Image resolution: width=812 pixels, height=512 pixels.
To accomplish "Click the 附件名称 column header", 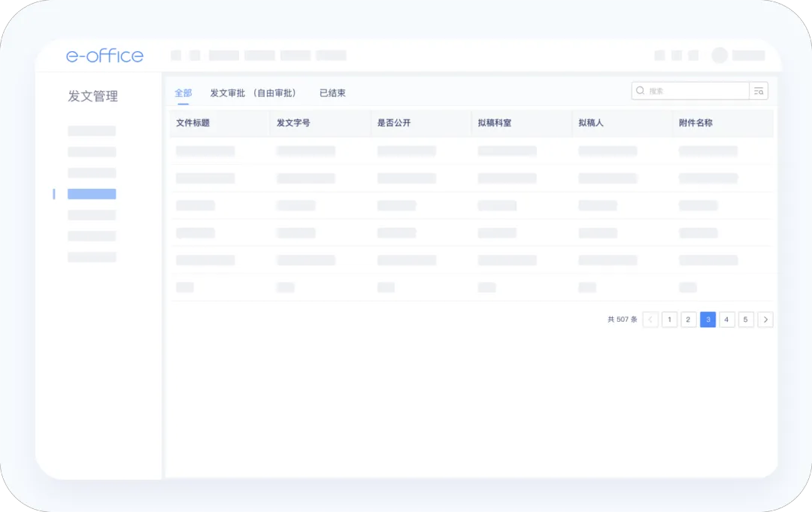I will coord(695,123).
